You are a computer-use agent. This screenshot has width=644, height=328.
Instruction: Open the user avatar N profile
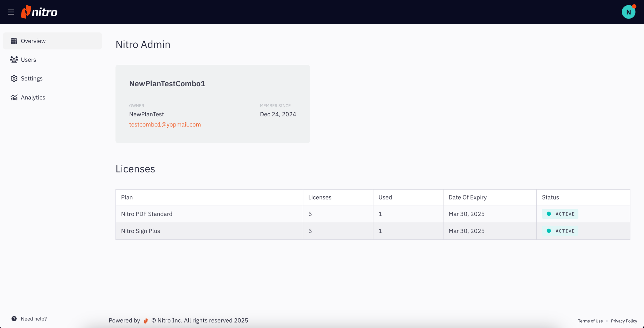tap(628, 12)
